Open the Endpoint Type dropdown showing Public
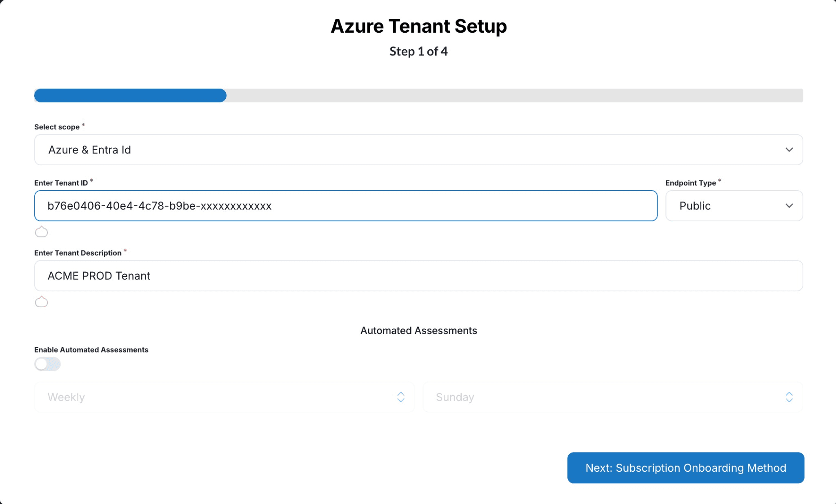The image size is (836, 504). (734, 206)
